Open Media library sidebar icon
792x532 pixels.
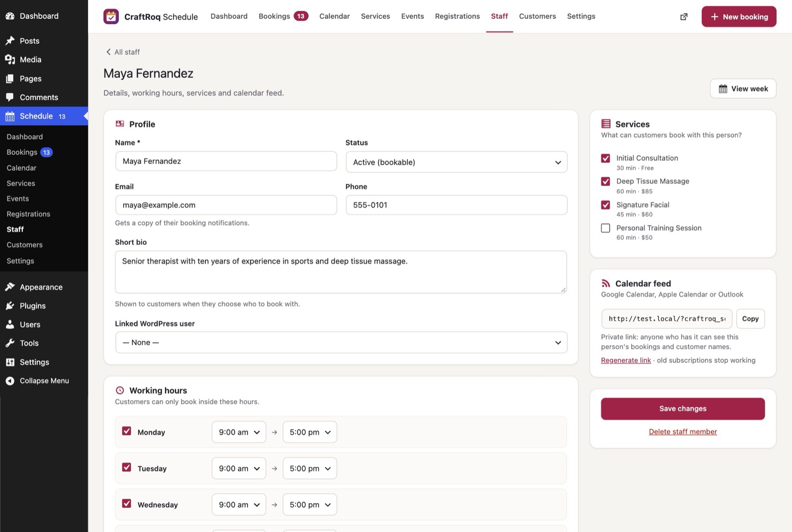10,59
